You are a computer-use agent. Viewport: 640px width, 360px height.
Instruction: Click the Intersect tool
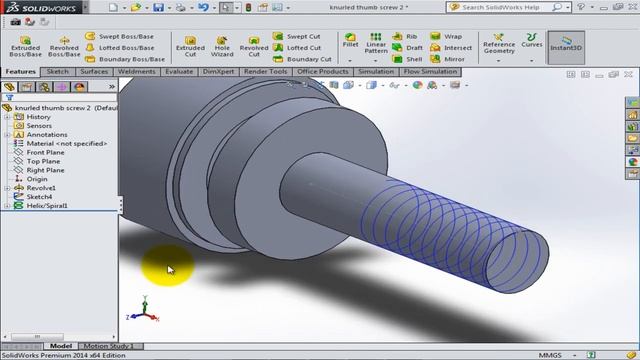click(x=451, y=48)
